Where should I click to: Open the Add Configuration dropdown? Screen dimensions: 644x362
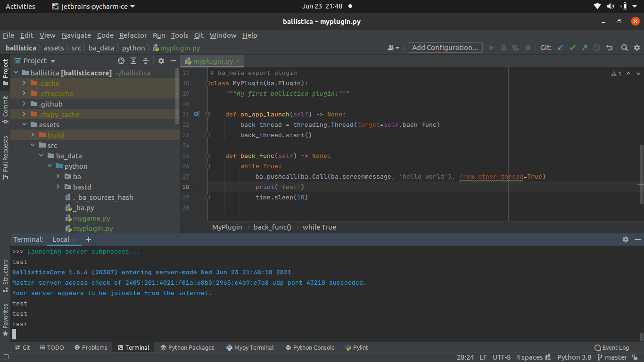pos(445,47)
